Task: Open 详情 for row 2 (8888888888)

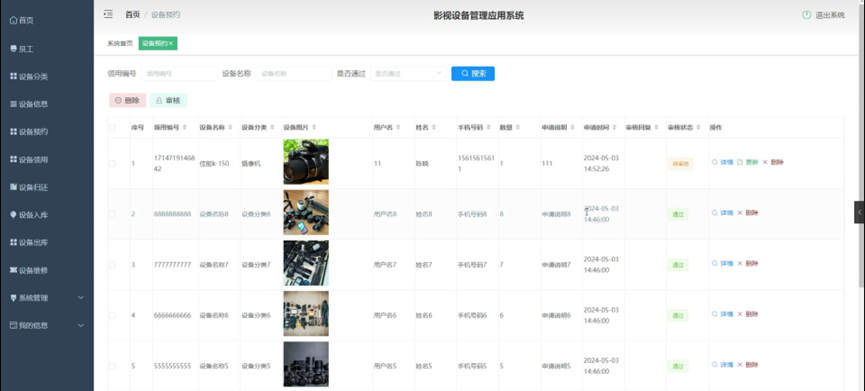Action: point(723,213)
